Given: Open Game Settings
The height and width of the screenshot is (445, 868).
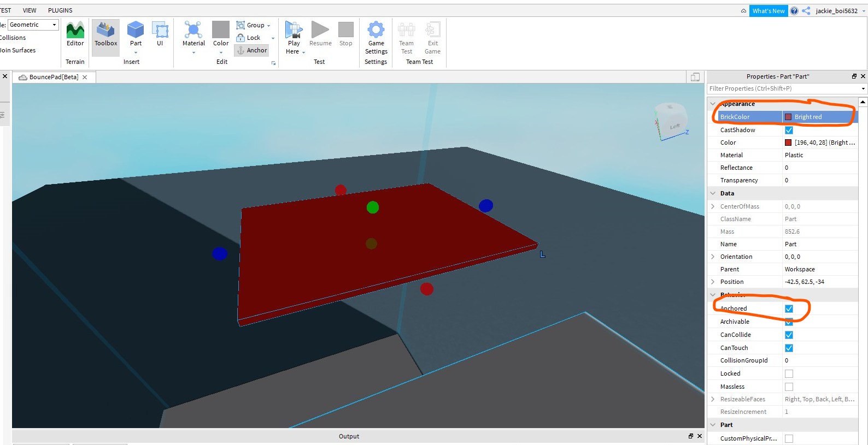Looking at the screenshot, I should [x=376, y=37].
